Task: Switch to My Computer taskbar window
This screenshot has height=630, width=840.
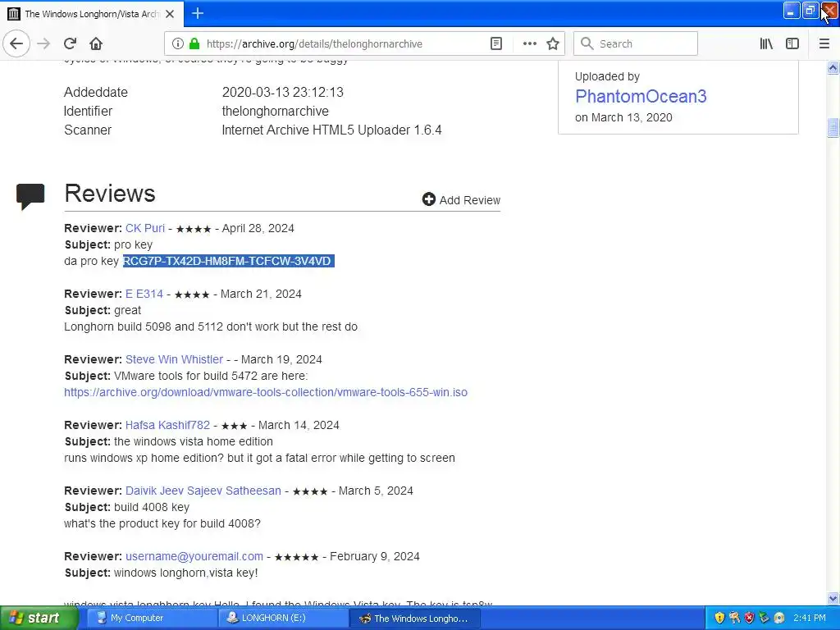Action: coord(151,619)
